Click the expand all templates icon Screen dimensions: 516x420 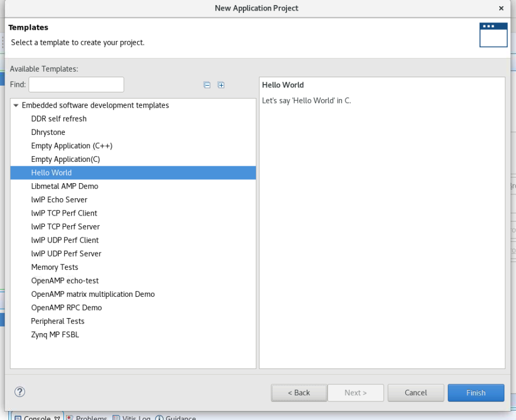tap(221, 85)
